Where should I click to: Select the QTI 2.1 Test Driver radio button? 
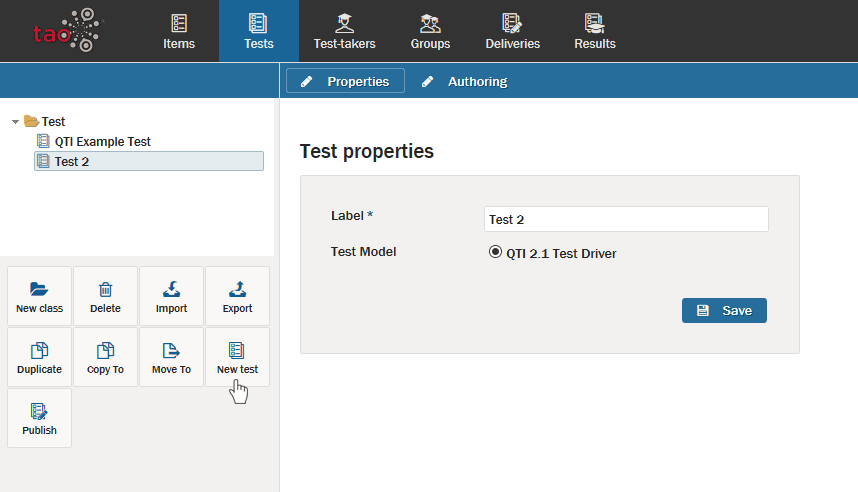(x=495, y=252)
